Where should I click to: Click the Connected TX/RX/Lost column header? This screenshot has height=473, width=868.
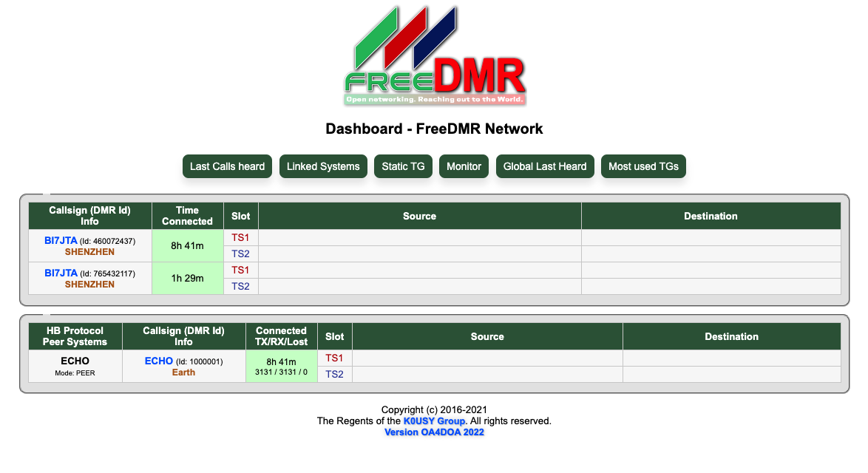tap(281, 336)
